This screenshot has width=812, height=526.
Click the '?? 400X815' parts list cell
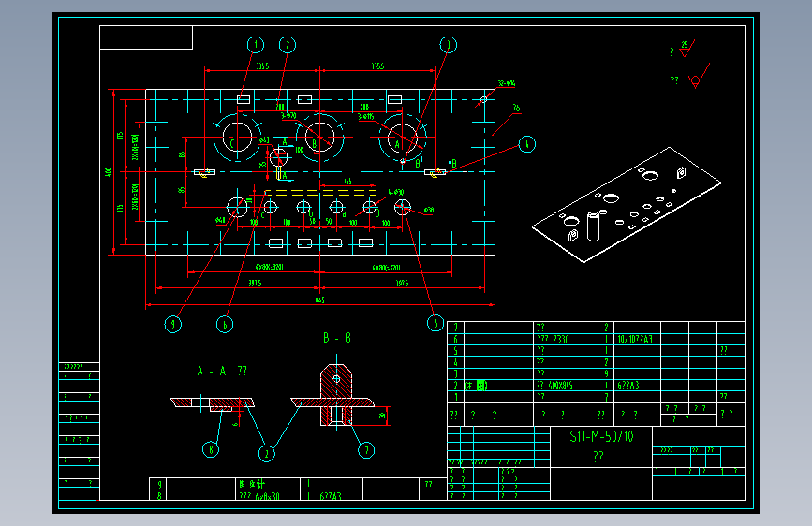(x=554, y=386)
